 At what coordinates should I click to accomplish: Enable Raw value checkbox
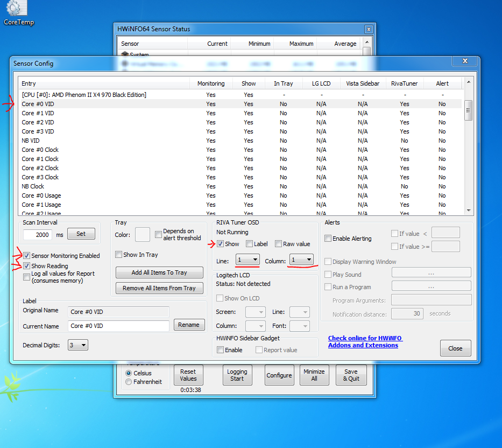click(x=278, y=243)
